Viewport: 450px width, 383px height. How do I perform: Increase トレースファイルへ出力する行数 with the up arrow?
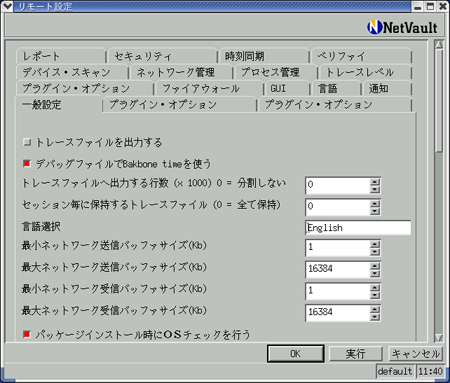(x=375, y=182)
